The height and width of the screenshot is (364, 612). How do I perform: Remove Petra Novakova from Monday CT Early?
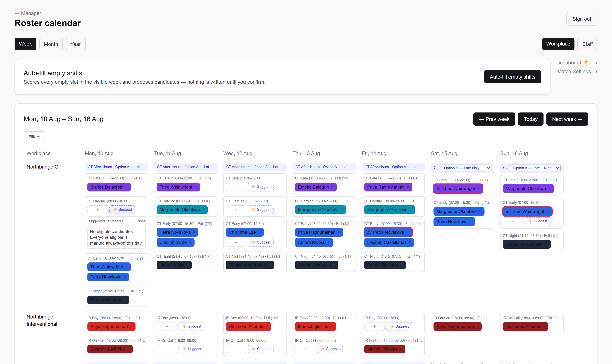125,277
